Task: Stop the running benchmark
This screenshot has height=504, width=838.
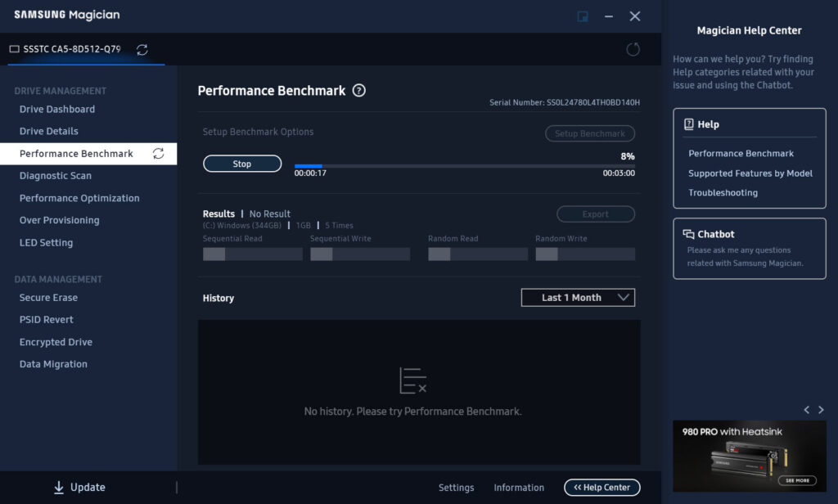Action: pyautogui.click(x=242, y=164)
